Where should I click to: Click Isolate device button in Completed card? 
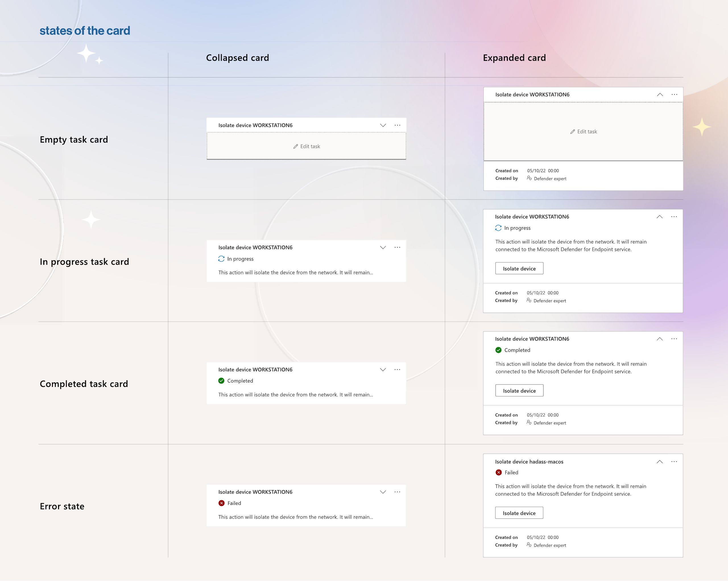519,391
